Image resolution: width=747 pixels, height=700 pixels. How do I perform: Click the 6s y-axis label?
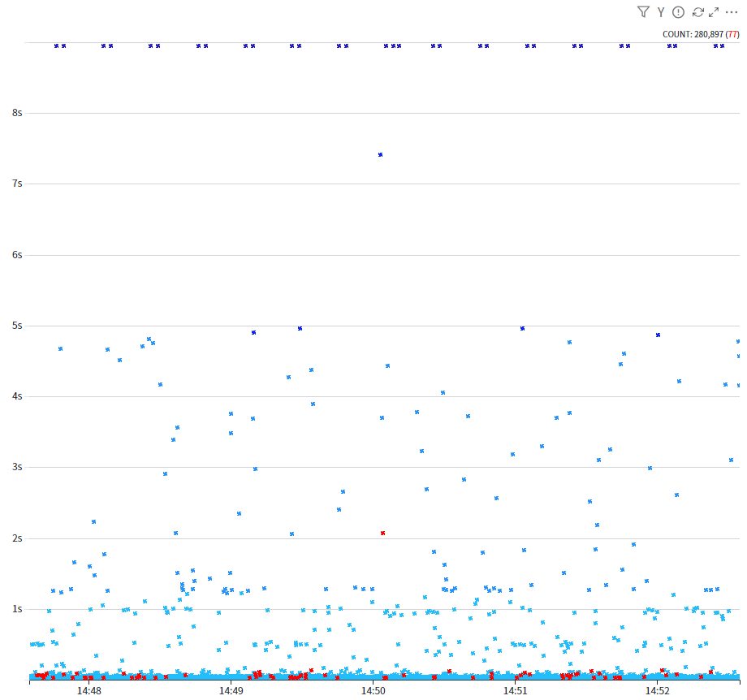17,254
